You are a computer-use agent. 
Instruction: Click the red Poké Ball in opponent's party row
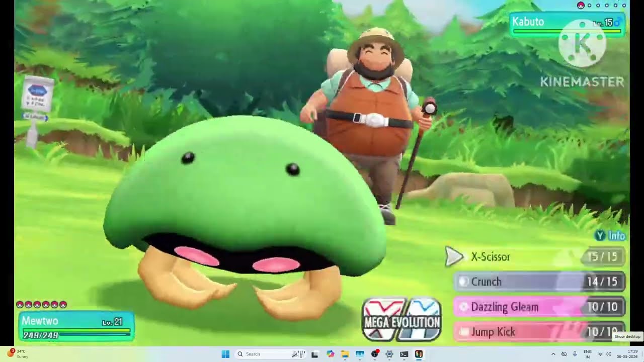click(x=581, y=5)
